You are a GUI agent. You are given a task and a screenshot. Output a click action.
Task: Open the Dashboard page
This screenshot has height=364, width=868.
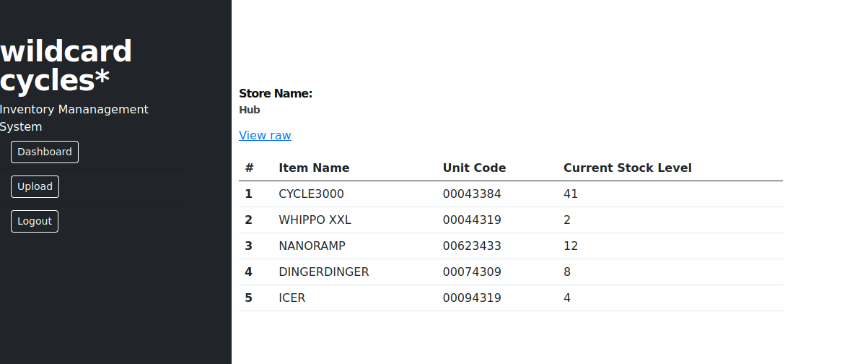[45, 152]
